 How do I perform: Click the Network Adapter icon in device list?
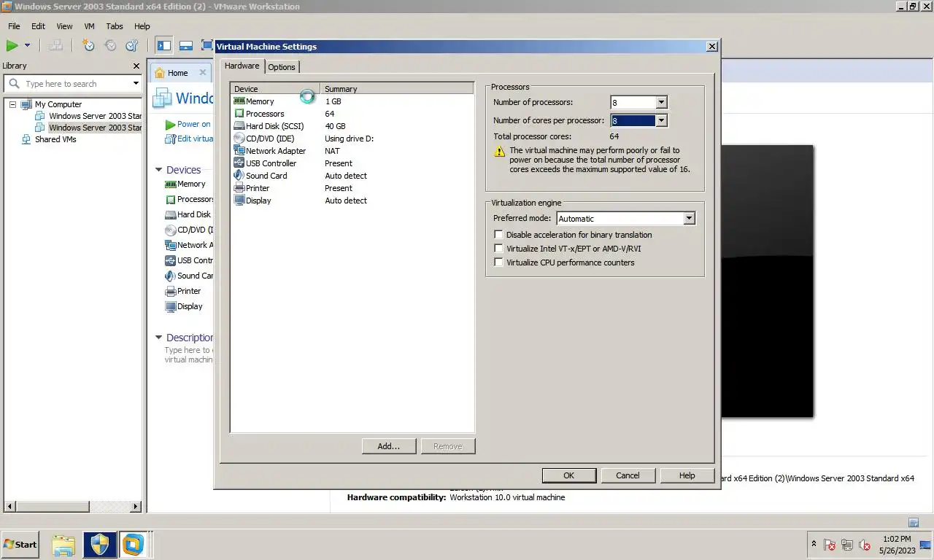(239, 151)
